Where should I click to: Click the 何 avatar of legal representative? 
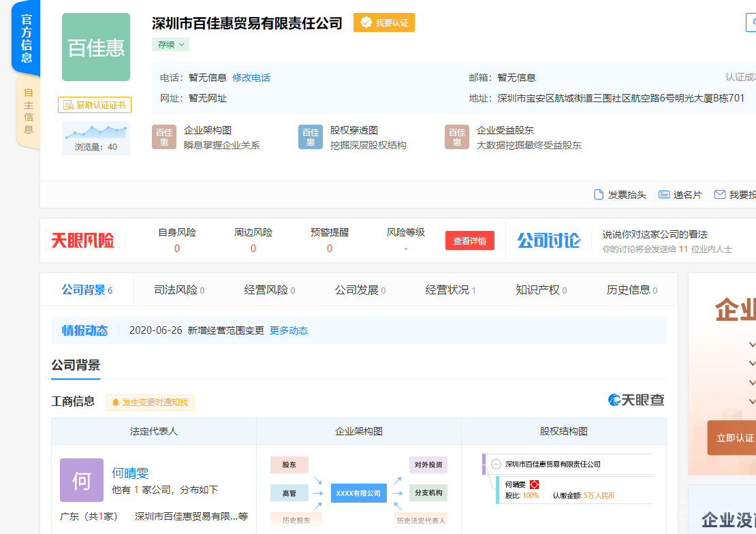tap(82, 480)
